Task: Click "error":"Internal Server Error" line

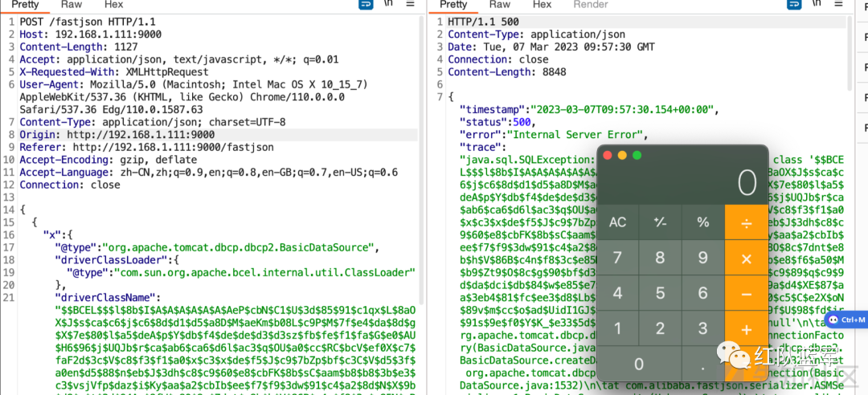Action: pos(554,134)
